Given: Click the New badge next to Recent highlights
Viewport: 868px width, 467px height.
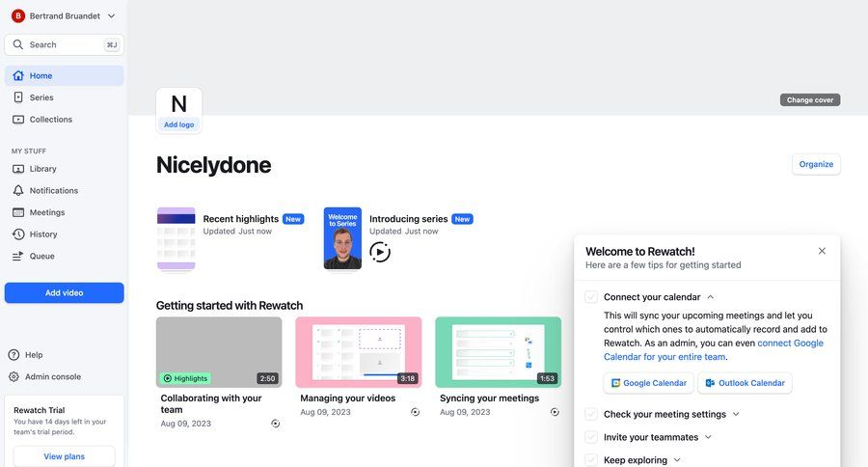Looking at the screenshot, I should (x=293, y=219).
